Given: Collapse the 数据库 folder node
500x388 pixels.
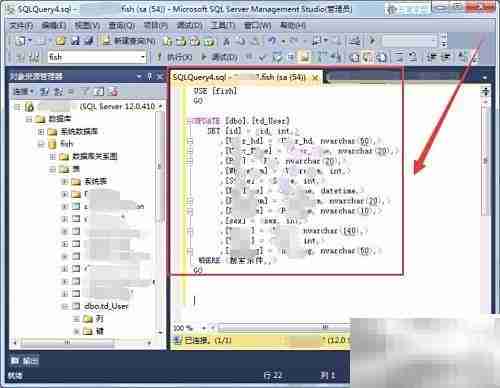Looking at the screenshot, I should 29,119.
